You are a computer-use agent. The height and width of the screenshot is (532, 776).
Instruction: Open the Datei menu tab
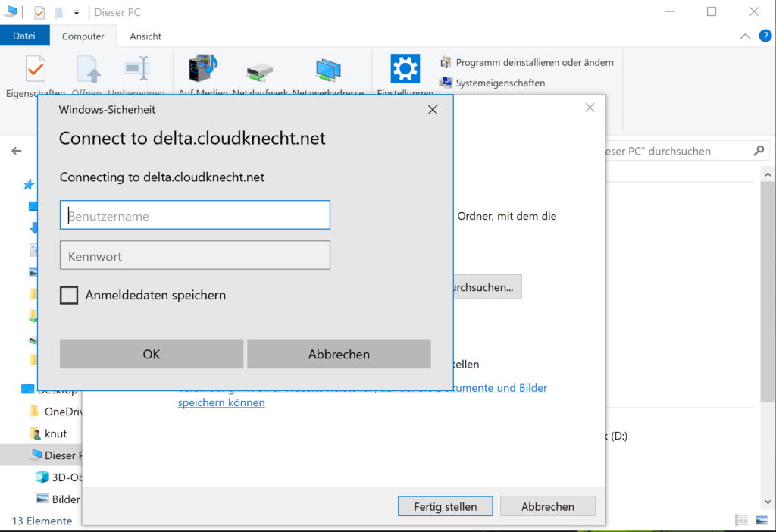pyautogui.click(x=24, y=36)
